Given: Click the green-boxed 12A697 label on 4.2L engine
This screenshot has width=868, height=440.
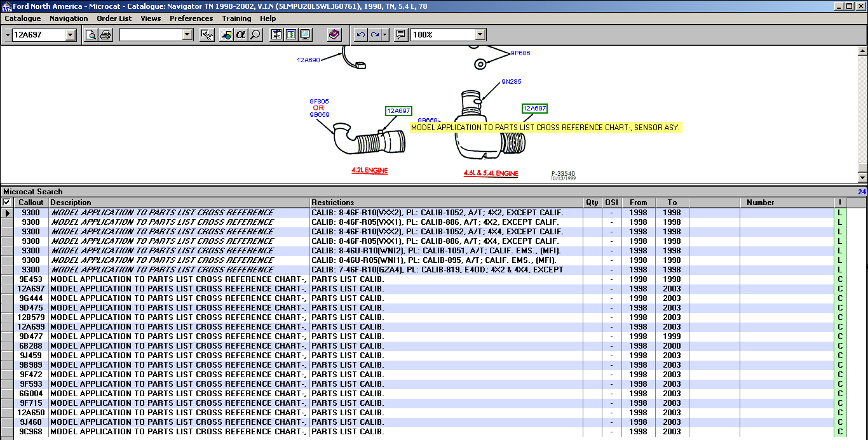Looking at the screenshot, I should click(398, 111).
